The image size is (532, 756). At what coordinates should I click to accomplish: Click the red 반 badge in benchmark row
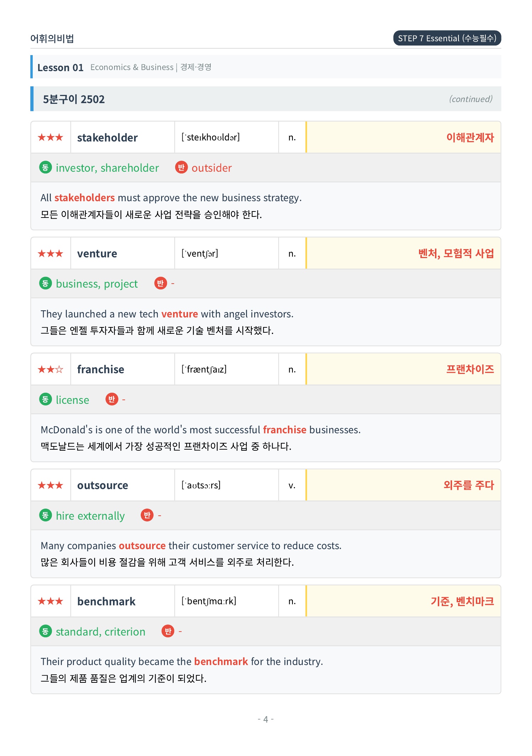[x=168, y=631]
